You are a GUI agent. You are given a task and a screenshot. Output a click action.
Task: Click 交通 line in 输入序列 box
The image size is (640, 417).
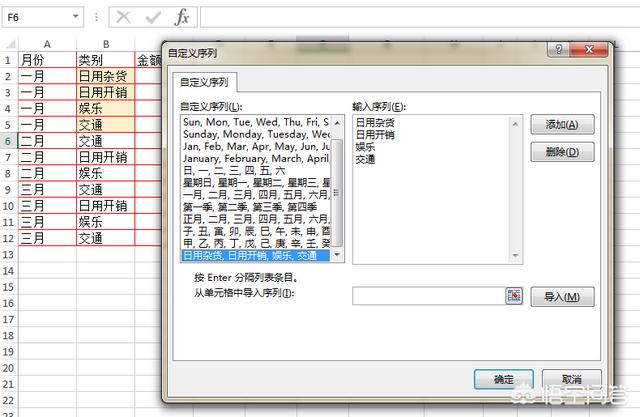tap(365, 159)
